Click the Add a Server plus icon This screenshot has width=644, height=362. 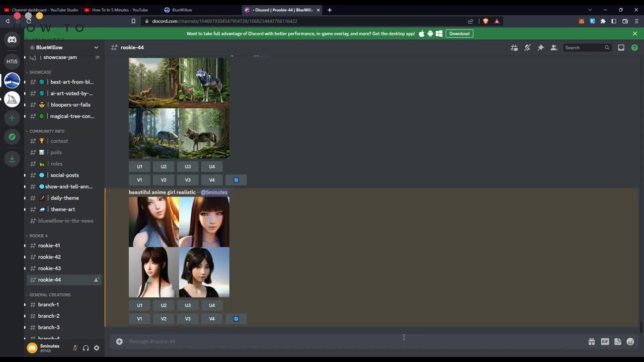point(12,118)
